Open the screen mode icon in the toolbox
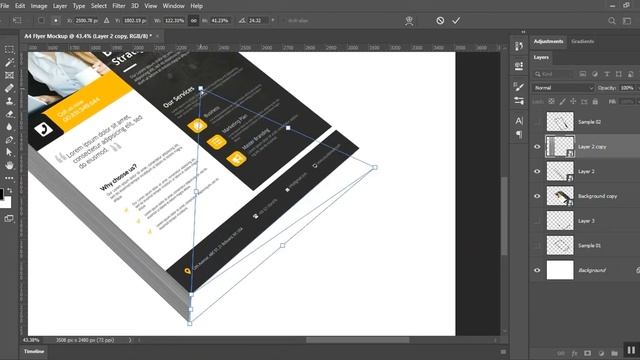This screenshot has height=360, width=640. (x=9, y=218)
